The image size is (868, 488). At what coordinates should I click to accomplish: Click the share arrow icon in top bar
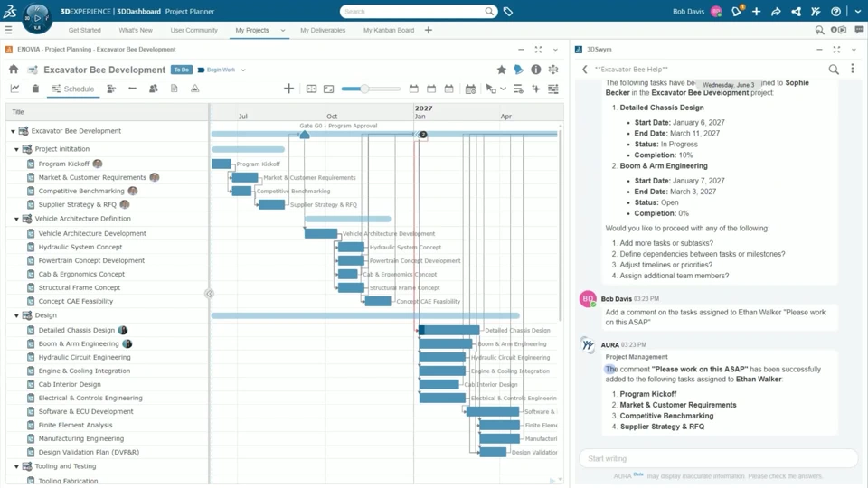point(776,11)
